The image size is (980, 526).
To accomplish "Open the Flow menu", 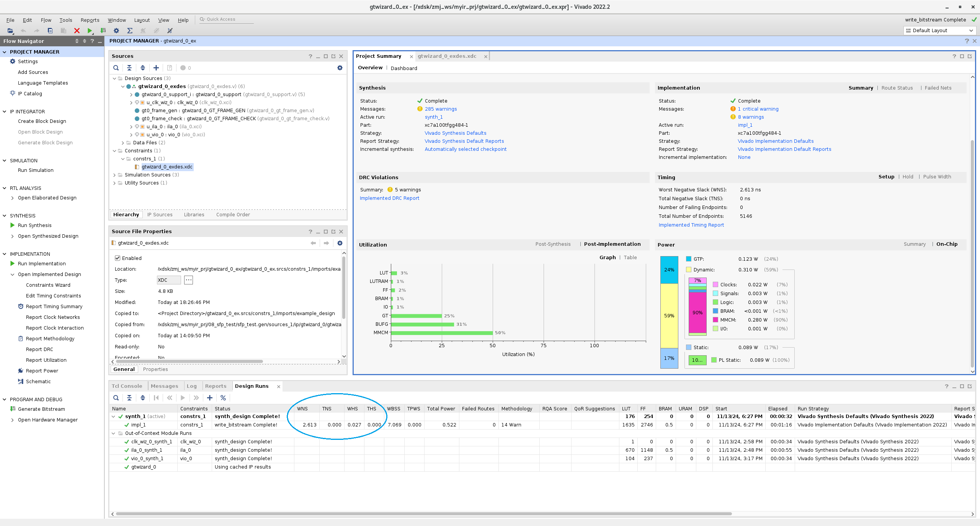I will tap(46, 20).
